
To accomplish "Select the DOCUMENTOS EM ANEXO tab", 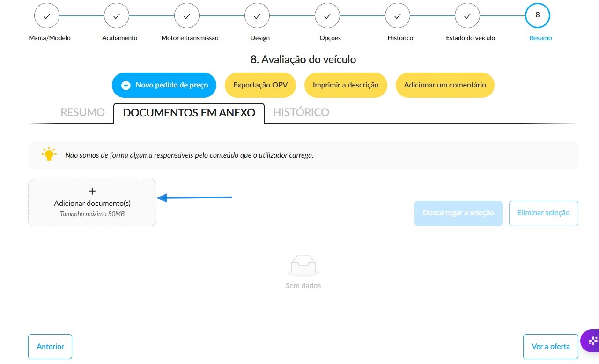I will click(x=189, y=113).
